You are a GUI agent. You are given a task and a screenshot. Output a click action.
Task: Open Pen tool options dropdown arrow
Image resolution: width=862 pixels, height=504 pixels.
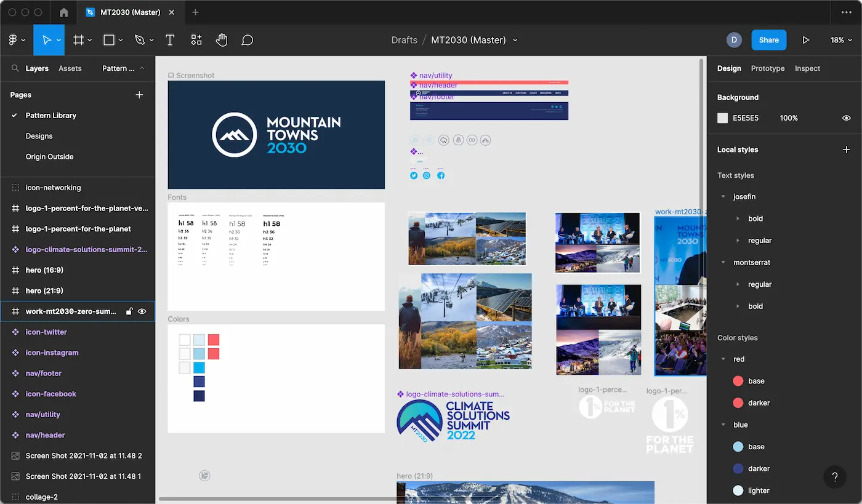pos(151,40)
